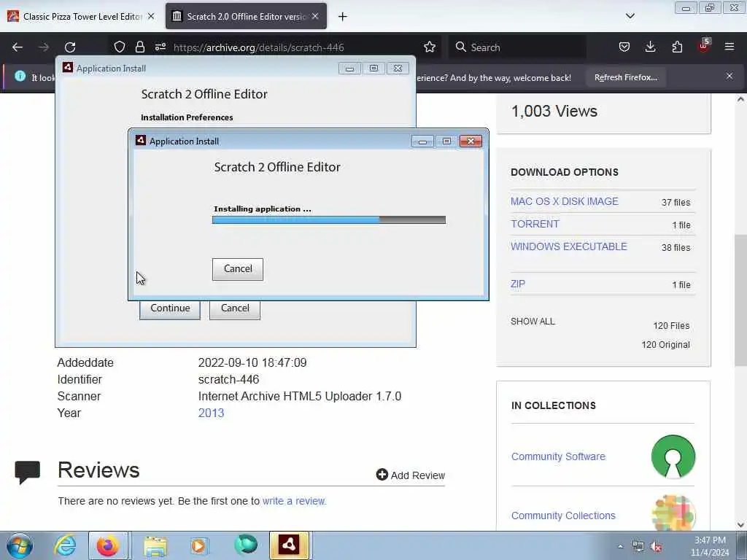Open the TORRENT download link
The image size is (747, 560).
click(535, 224)
